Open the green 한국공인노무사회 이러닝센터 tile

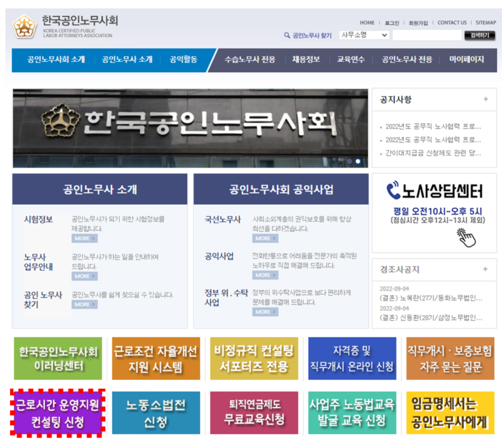pyautogui.click(x=58, y=359)
